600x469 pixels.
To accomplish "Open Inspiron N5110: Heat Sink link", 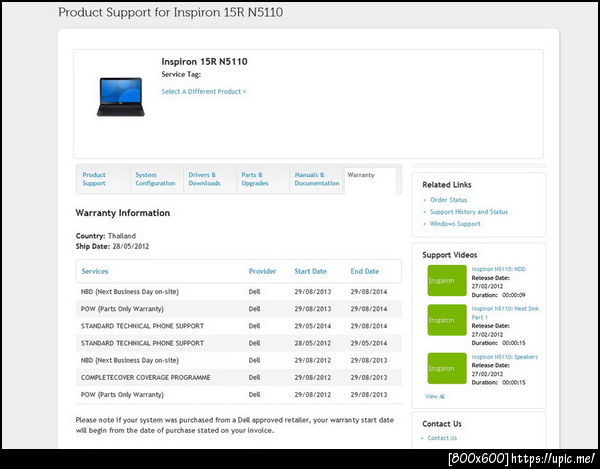I will (505, 313).
